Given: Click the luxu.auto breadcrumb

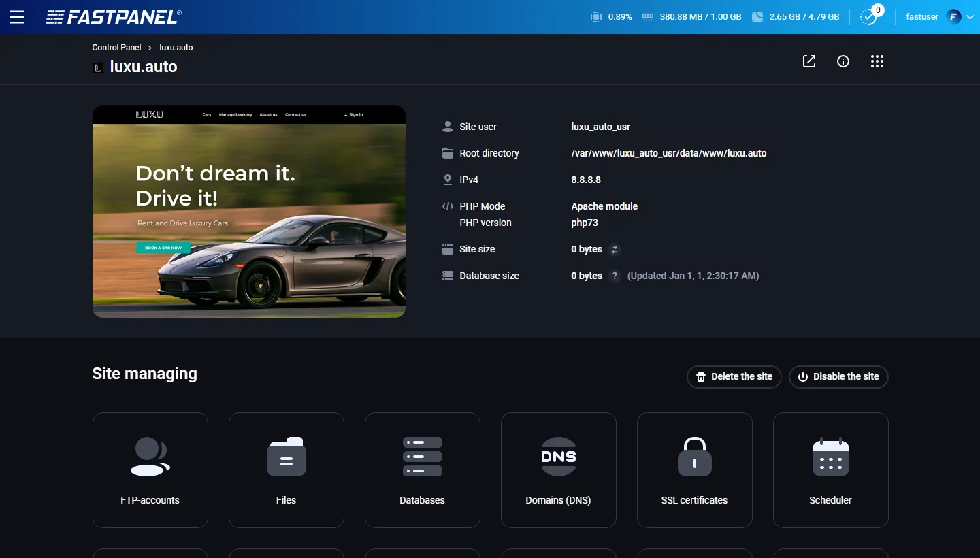Looking at the screenshot, I should click(x=176, y=48).
